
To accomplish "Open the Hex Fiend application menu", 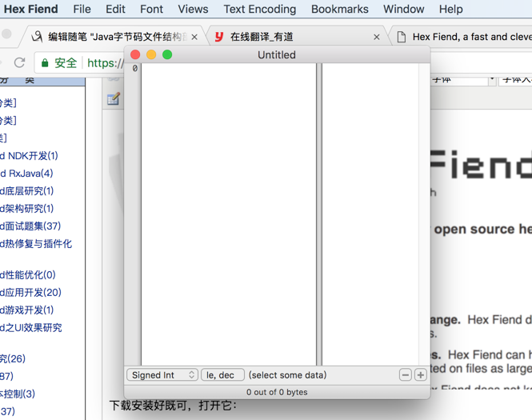I will pyautogui.click(x=30, y=9).
